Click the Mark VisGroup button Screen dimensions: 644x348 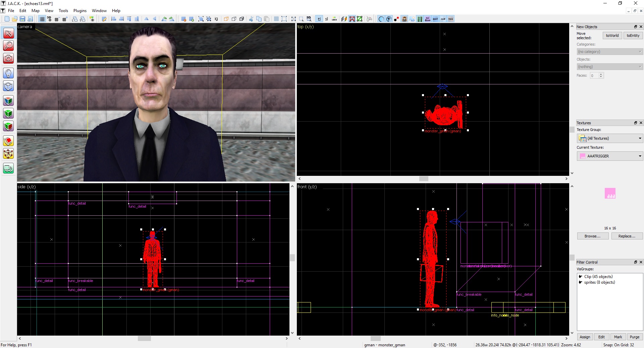[618, 337]
